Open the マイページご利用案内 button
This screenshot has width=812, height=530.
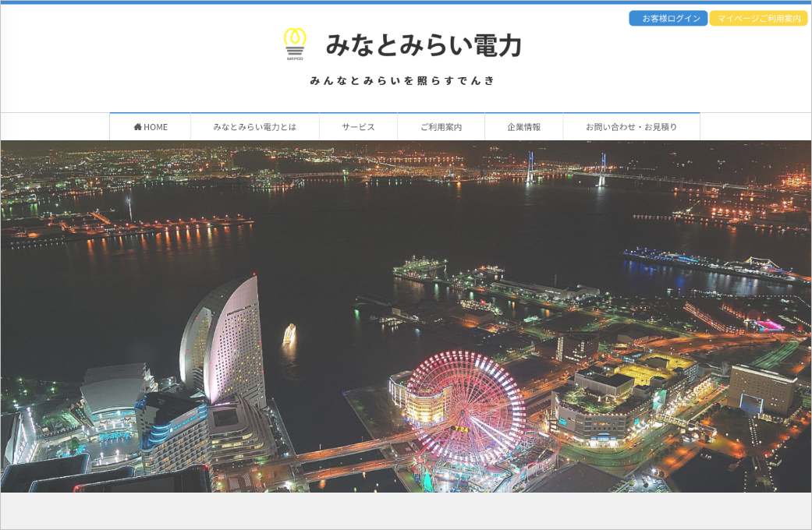[759, 18]
